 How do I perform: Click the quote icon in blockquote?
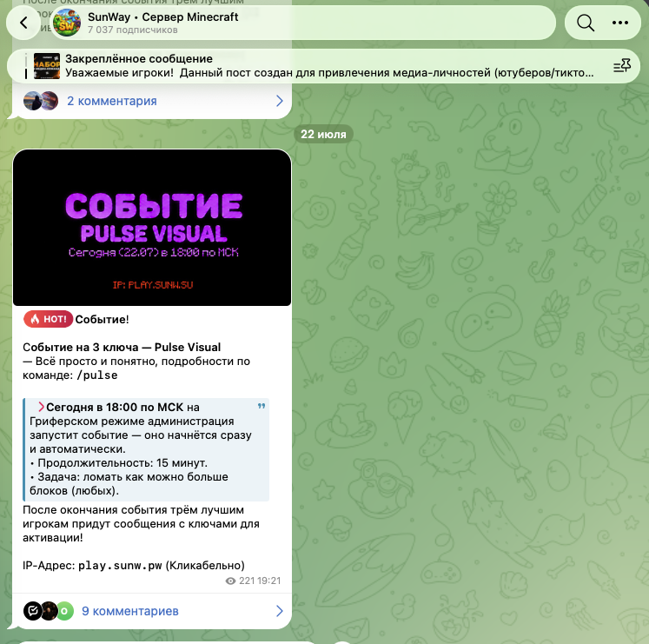point(262,406)
